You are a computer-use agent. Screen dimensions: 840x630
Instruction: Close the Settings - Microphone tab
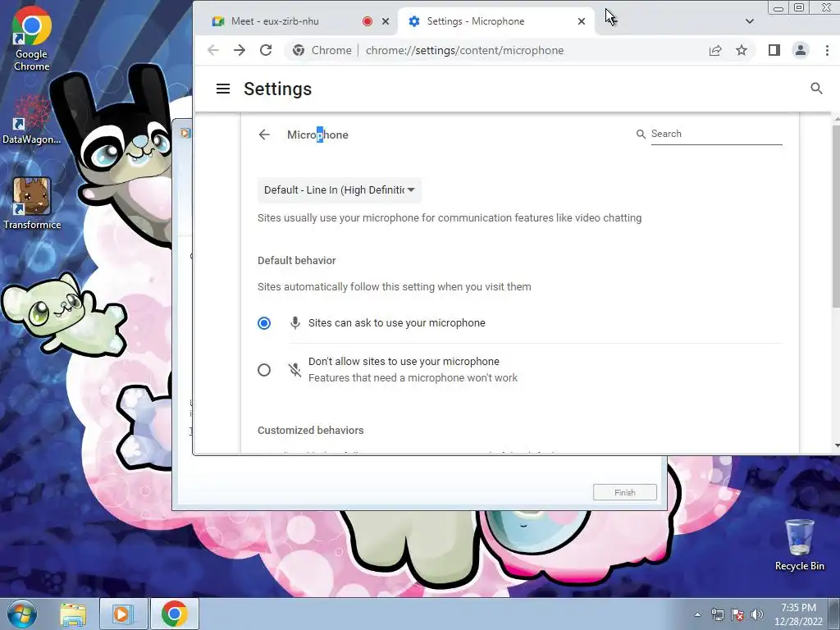click(x=582, y=21)
